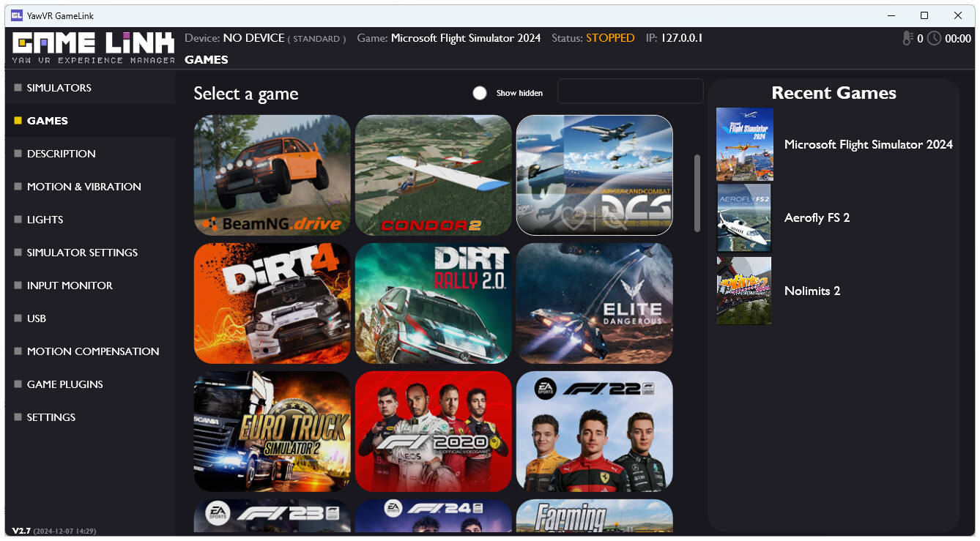
Task: Click the session timer clock icon
Action: 933,38
